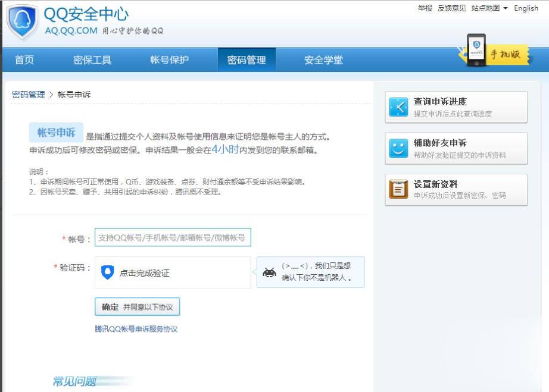The width and height of the screenshot is (549, 392).
Task: Click the mobile version phone icon
Action: tap(476, 50)
